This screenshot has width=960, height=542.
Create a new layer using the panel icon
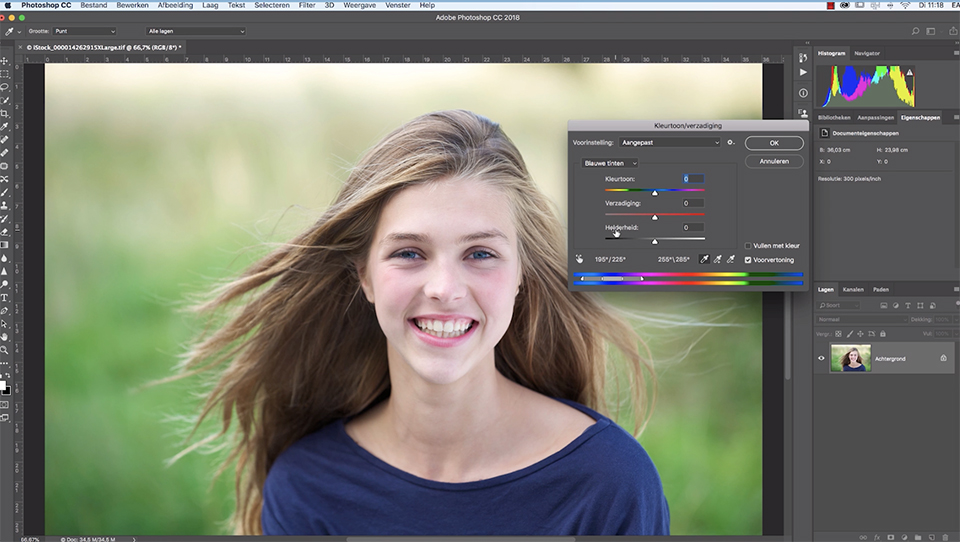click(x=931, y=537)
